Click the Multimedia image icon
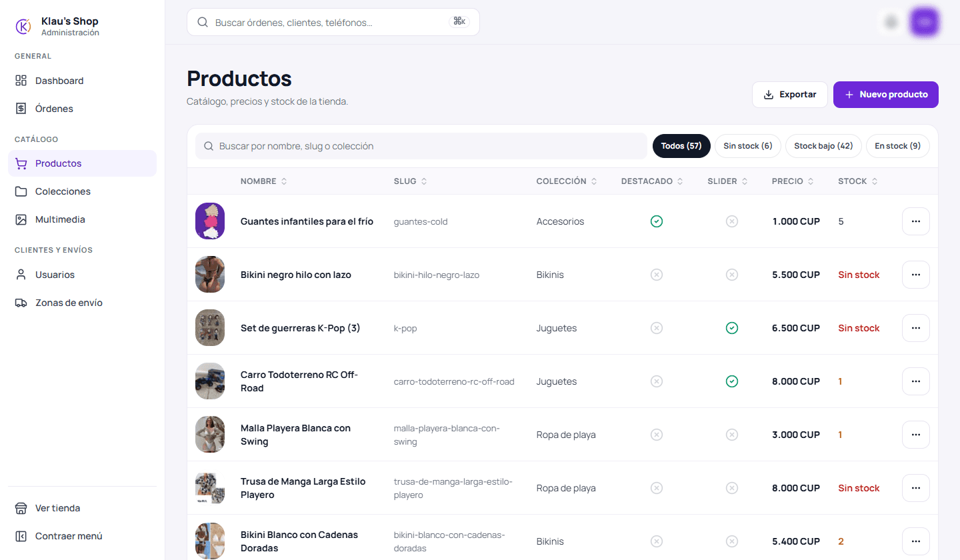Viewport: 960px width, 560px height. pyautogui.click(x=21, y=219)
